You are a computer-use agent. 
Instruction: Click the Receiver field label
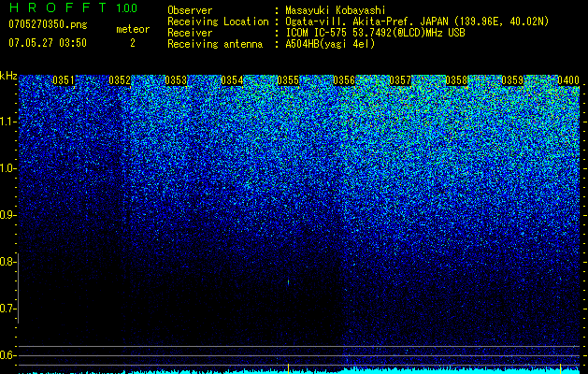point(190,33)
